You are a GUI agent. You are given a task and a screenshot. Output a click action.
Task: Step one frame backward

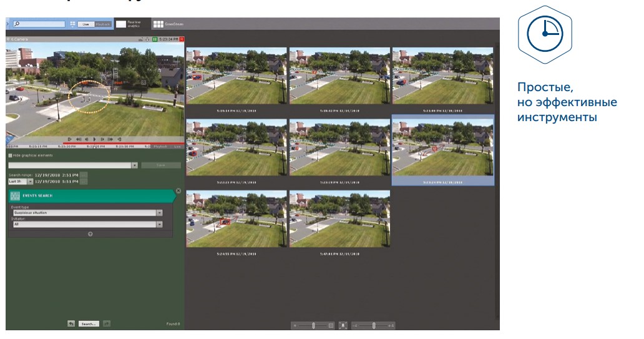(87, 139)
